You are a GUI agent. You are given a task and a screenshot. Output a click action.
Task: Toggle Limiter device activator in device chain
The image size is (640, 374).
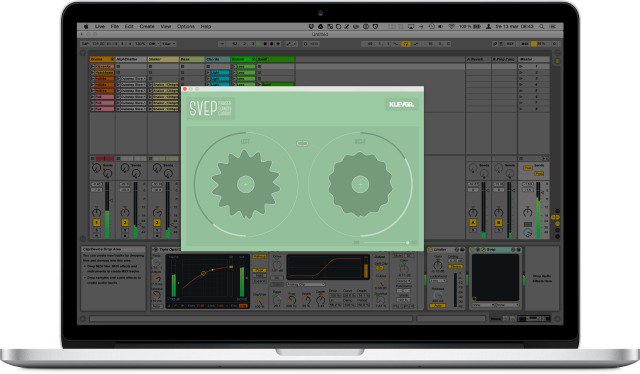tap(431, 249)
